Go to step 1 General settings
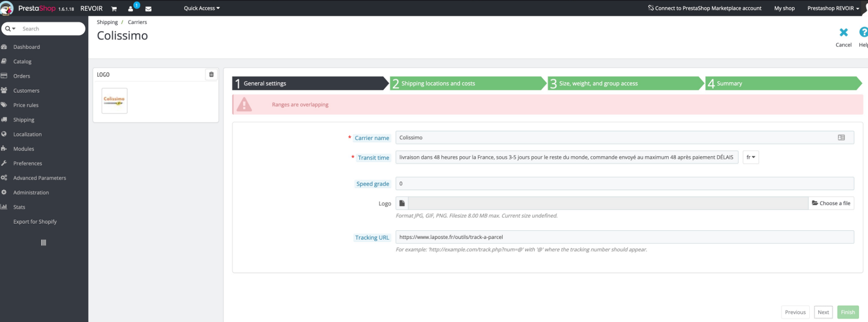 pyautogui.click(x=310, y=84)
